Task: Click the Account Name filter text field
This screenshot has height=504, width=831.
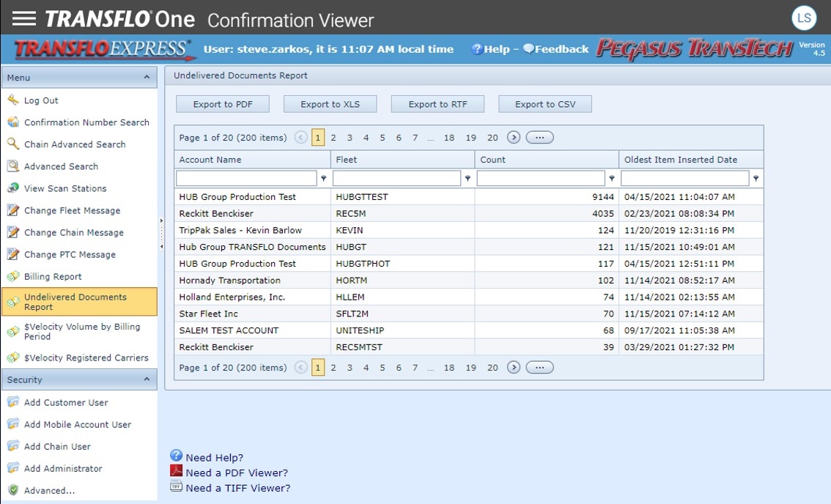Action: [246, 179]
